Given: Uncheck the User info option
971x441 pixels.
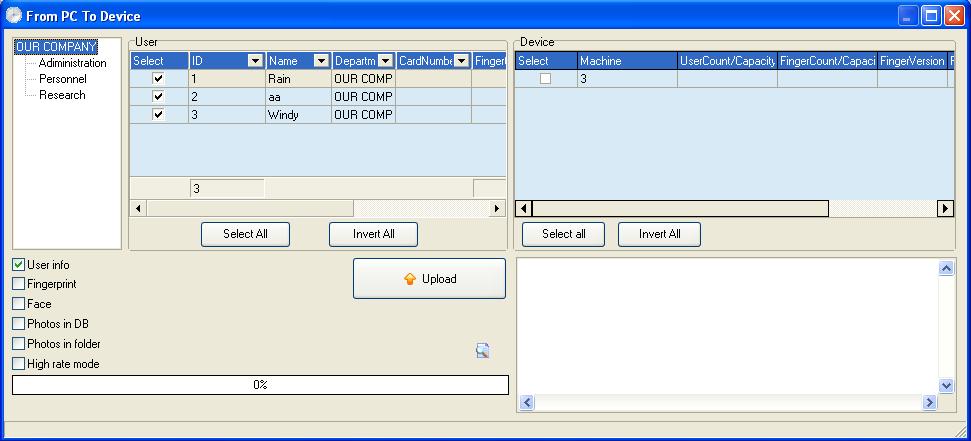Looking at the screenshot, I should 19,264.
